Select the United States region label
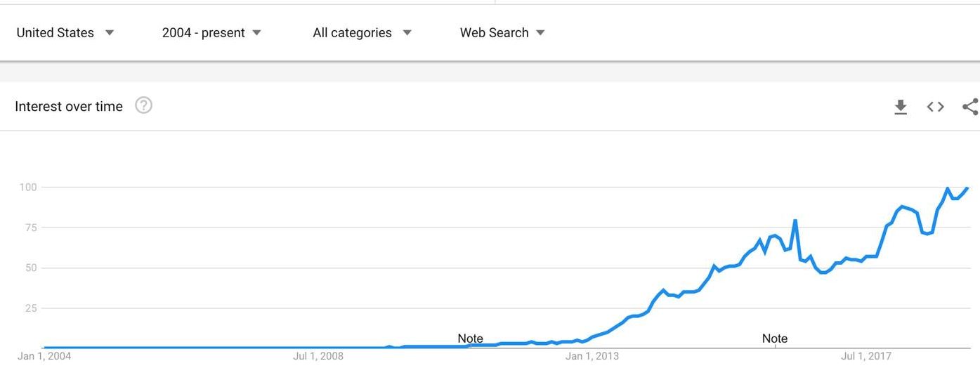The height and width of the screenshot is (368, 980). pos(55,32)
